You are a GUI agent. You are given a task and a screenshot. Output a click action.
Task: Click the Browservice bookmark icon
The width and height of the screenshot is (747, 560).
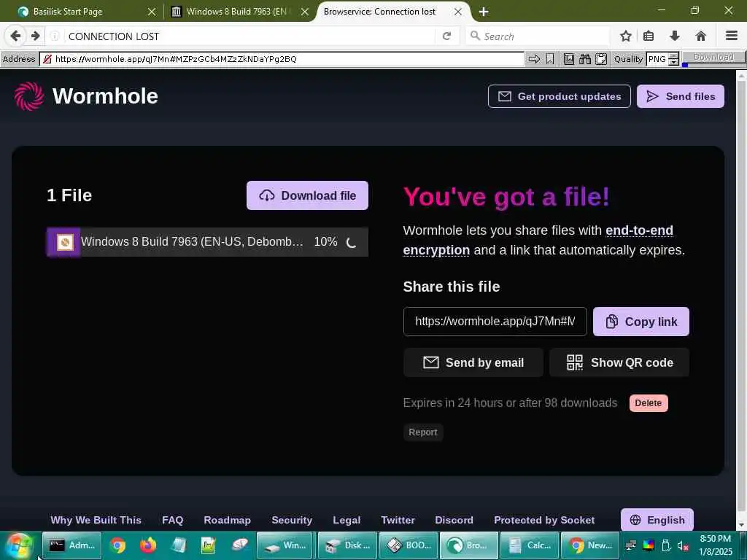550,59
